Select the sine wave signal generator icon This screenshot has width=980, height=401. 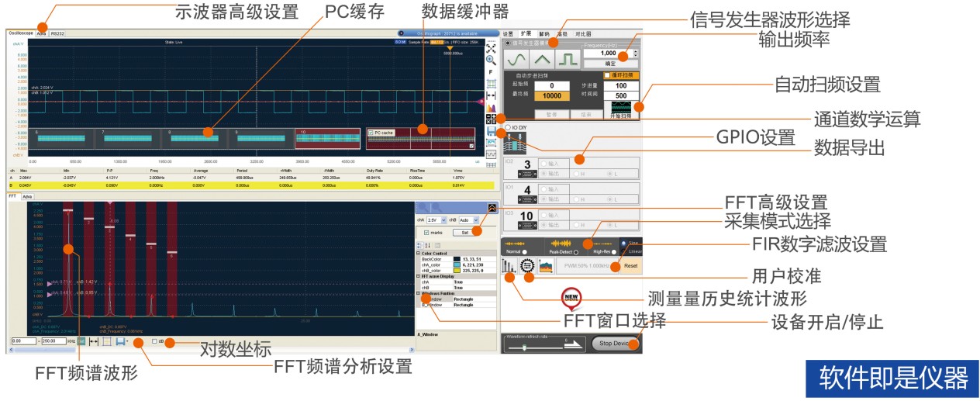(517, 59)
